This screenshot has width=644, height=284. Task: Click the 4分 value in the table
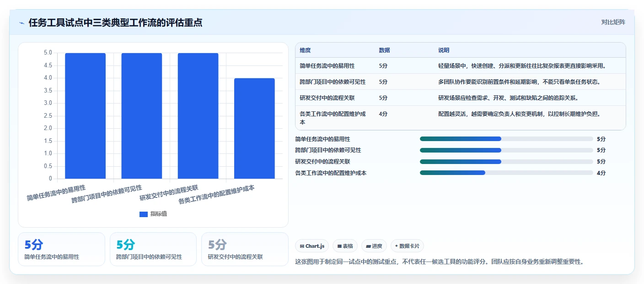(383, 114)
